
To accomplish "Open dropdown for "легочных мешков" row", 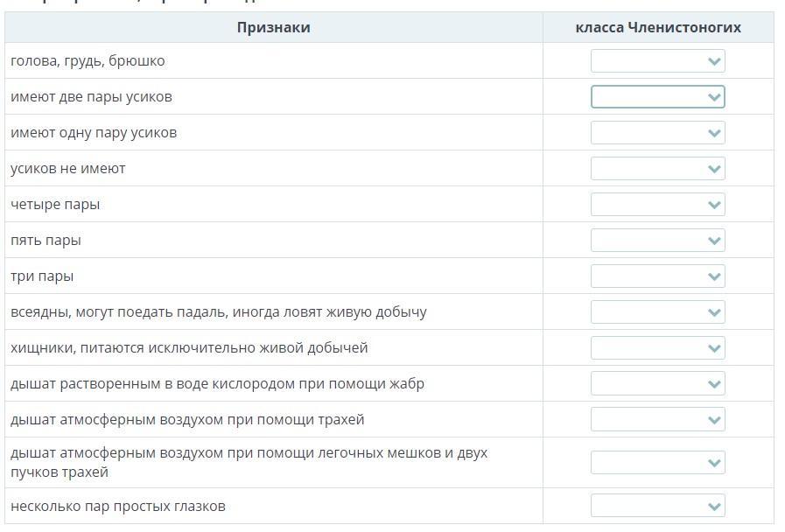I will point(657,463).
